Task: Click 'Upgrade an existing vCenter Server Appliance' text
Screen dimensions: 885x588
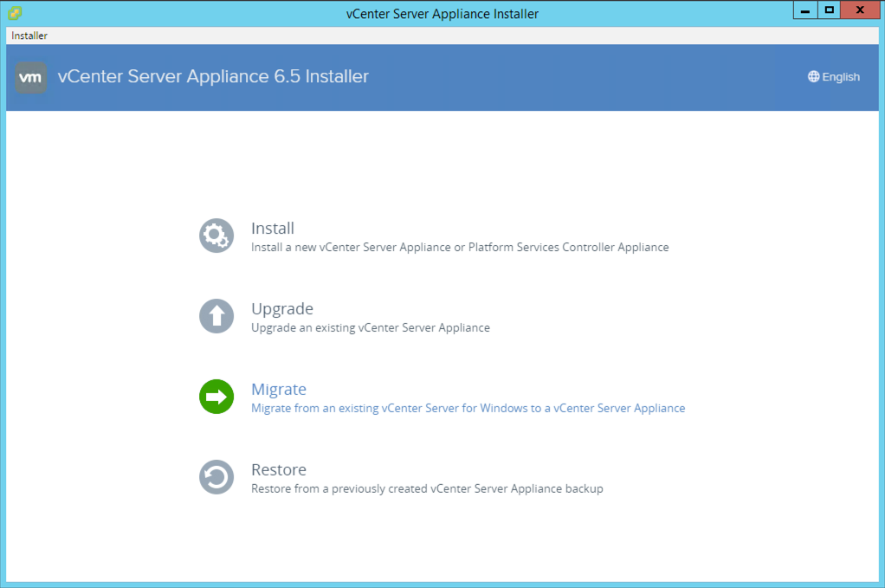Action: (x=371, y=328)
